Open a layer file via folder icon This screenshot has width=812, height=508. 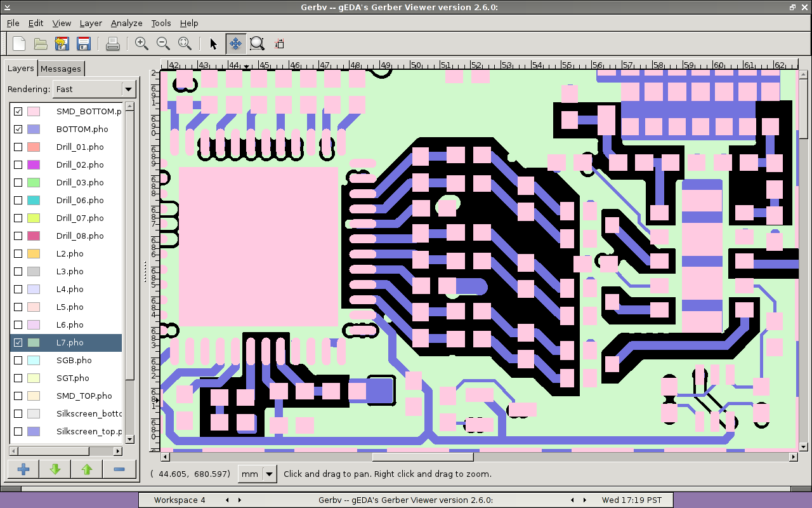(41, 44)
